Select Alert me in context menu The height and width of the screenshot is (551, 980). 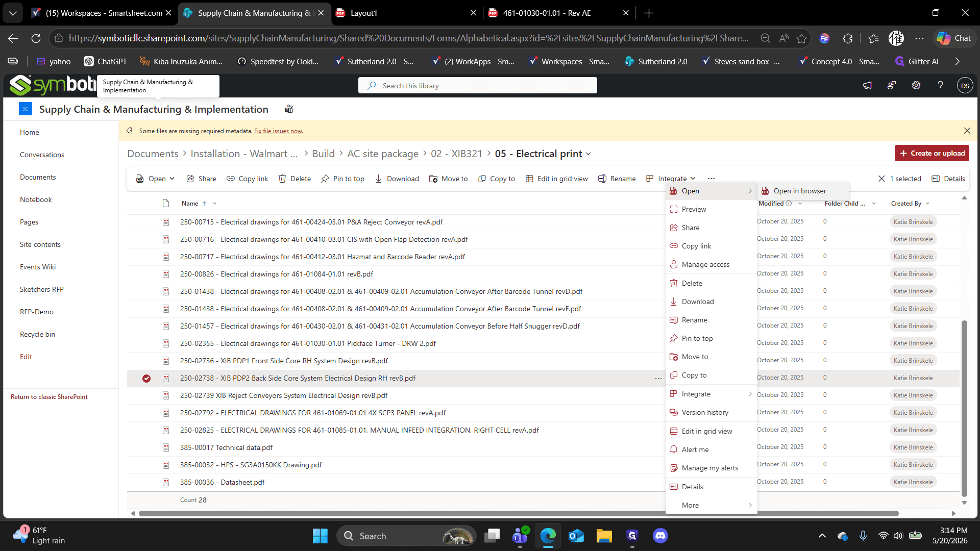point(711,449)
